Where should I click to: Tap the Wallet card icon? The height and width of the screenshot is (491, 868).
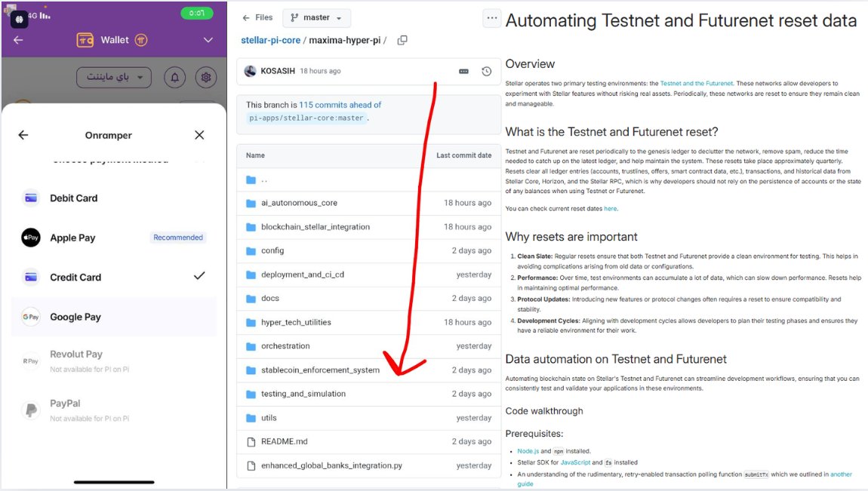(85, 40)
